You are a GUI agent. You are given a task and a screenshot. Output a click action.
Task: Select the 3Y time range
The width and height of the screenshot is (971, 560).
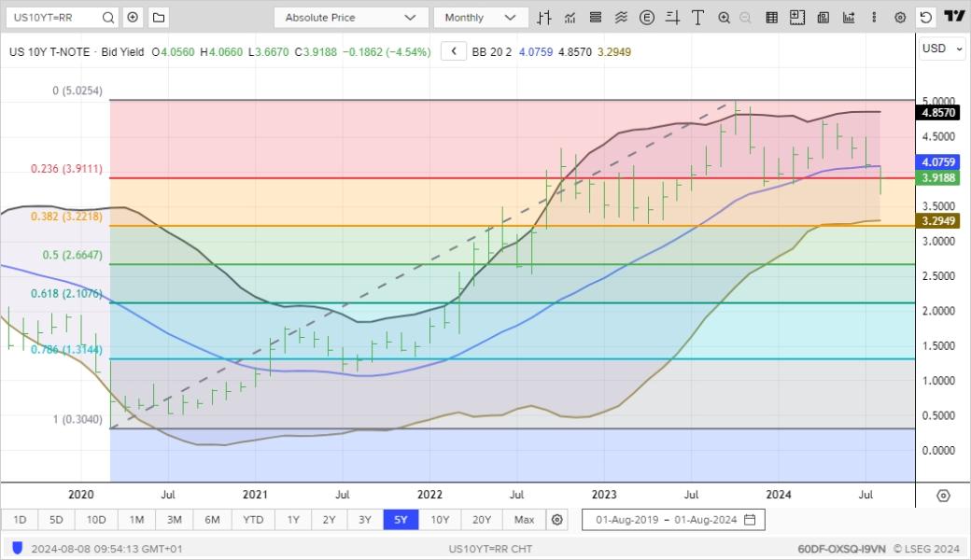[x=365, y=520]
